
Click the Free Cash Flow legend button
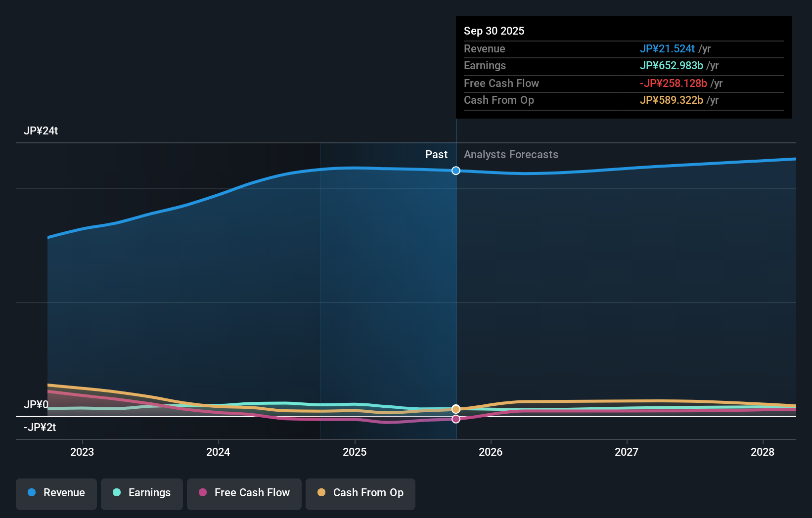click(x=244, y=494)
